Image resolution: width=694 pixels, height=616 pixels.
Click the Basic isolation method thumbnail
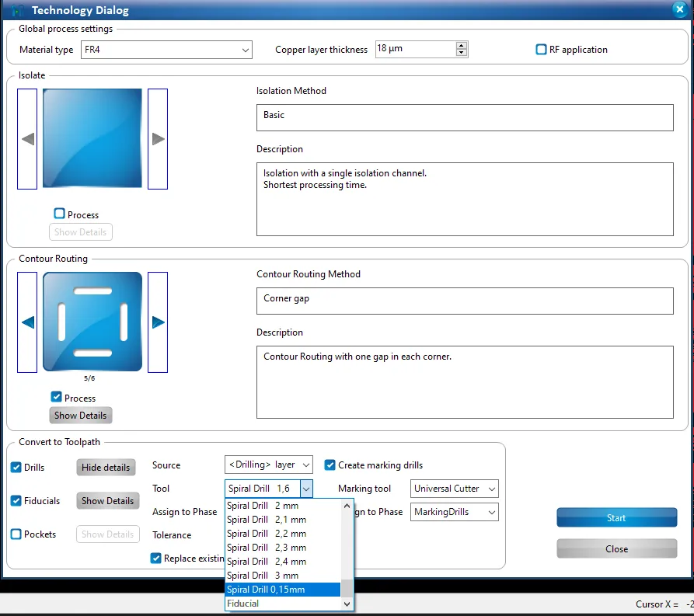pyautogui.click(x=92, y=138)
